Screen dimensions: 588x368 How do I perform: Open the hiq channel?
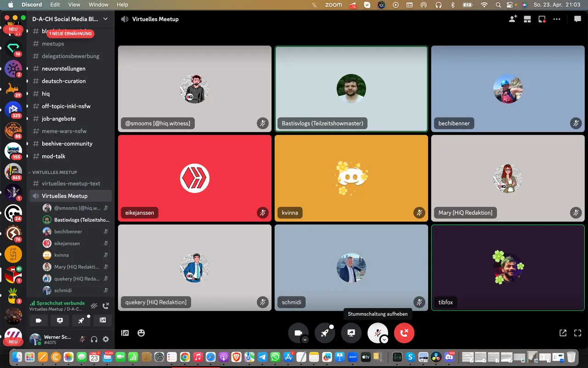69,93
